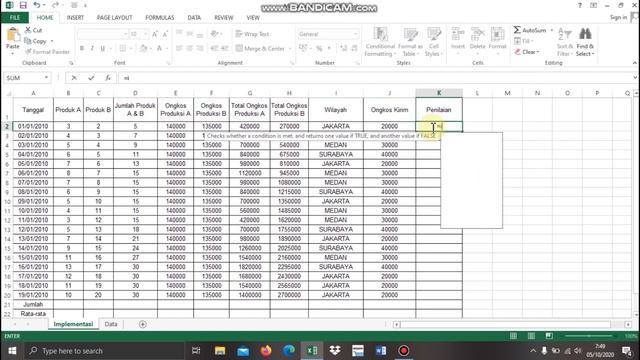Click Merge & Center command
This screenshot has width=640, height=360.
point(260,49)
